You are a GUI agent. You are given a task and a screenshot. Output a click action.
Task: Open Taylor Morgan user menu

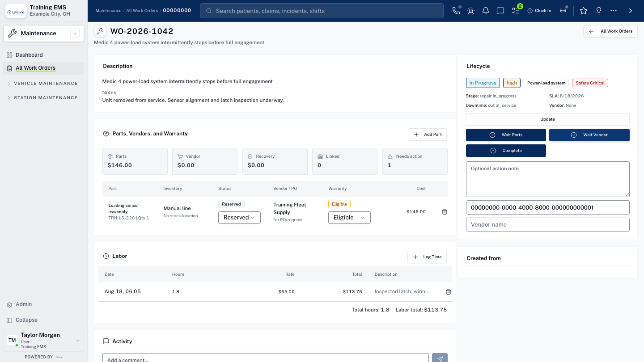click(x=43, y=341)
